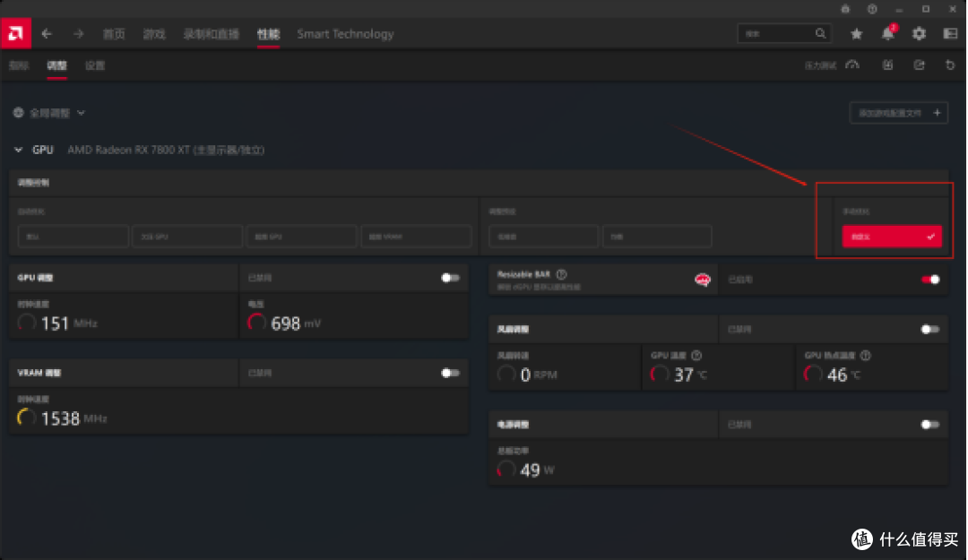Choose the Overclock GPU preset
This screenshot has height=560, width=968.
[x=302, y=237]
